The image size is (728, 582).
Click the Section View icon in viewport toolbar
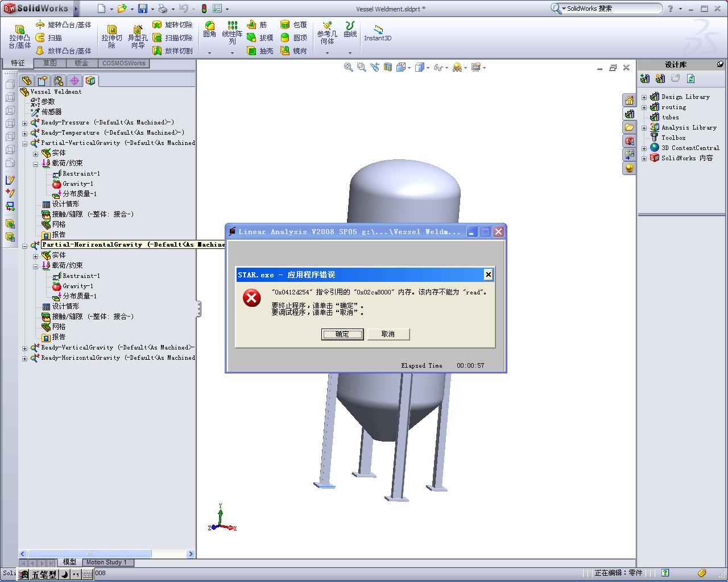tap(388, 67)
